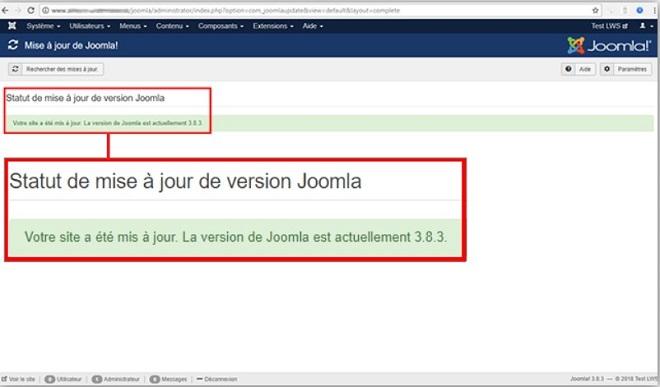Click the Administrateur counter badge in footer
The width and height of the screenshot is (660, 387).
97,379
